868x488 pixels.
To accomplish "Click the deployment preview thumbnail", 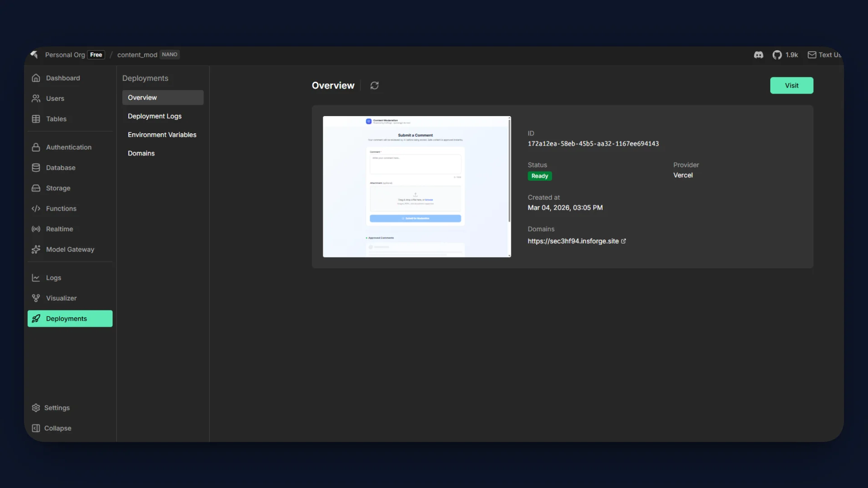I will point(416,187).
